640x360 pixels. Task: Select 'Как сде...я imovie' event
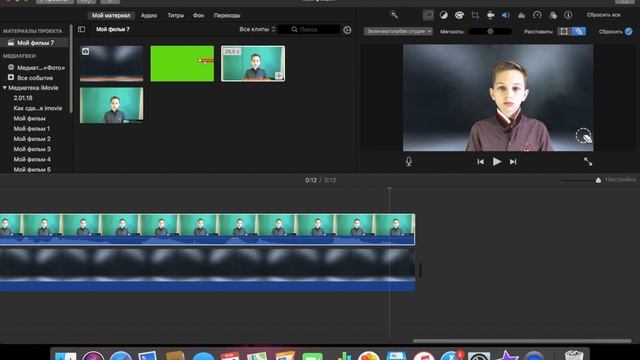(38, 108)
